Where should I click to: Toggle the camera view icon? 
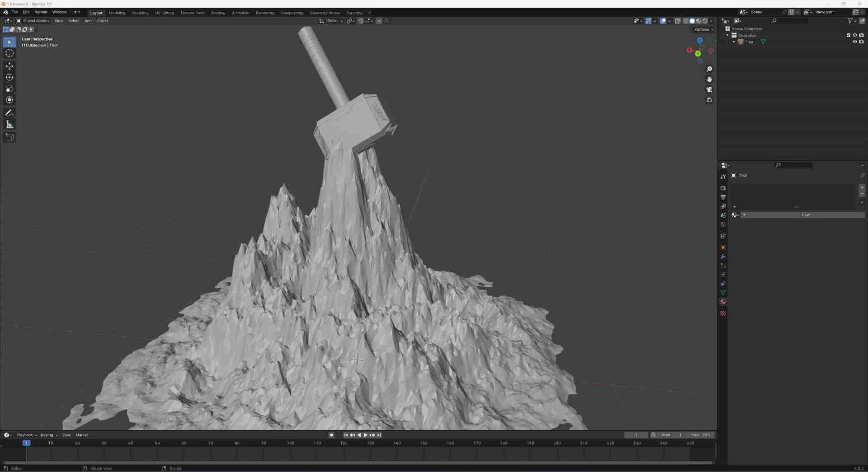709,90
